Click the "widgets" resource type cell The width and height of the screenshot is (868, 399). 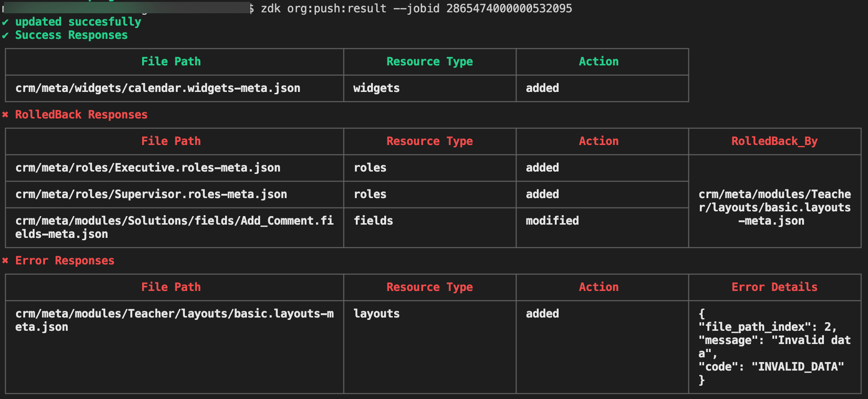click(x=376, y=88)
